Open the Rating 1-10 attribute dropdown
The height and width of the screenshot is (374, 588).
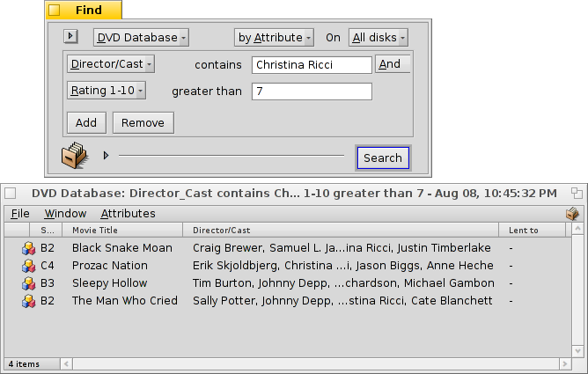107,91
